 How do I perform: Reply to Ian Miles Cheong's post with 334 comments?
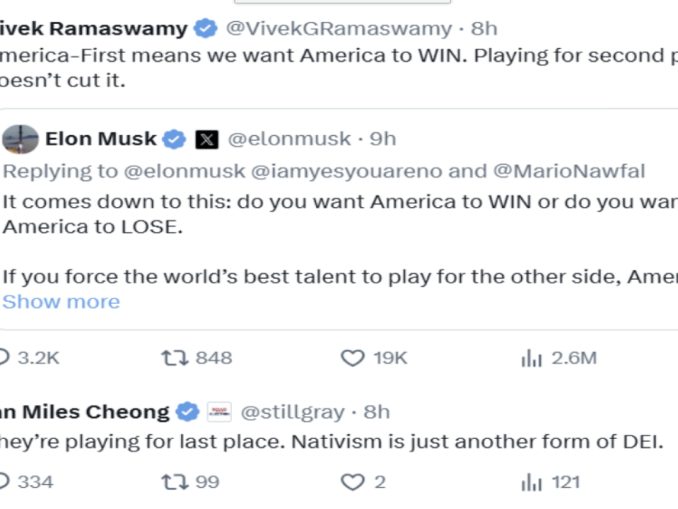coord(5,482)
